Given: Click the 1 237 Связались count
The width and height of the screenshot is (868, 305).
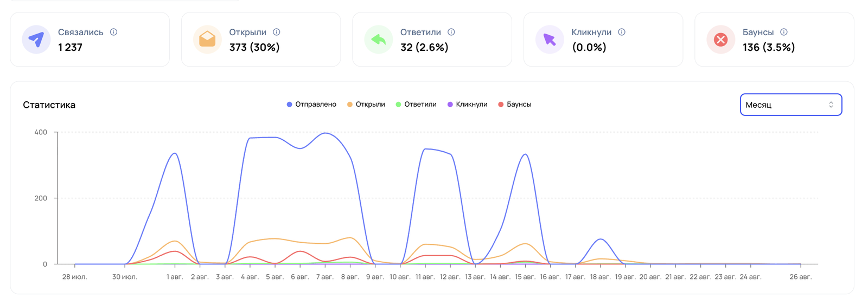Looking at the screenshot, I should [x=70, y=48].
